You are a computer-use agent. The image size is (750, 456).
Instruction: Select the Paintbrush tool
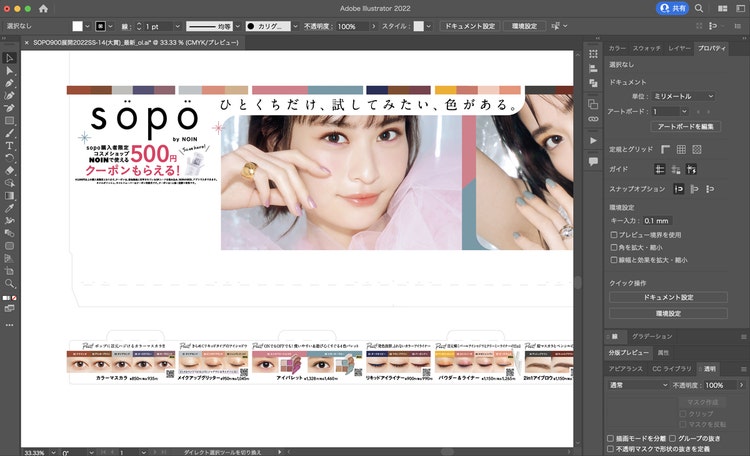9,133
